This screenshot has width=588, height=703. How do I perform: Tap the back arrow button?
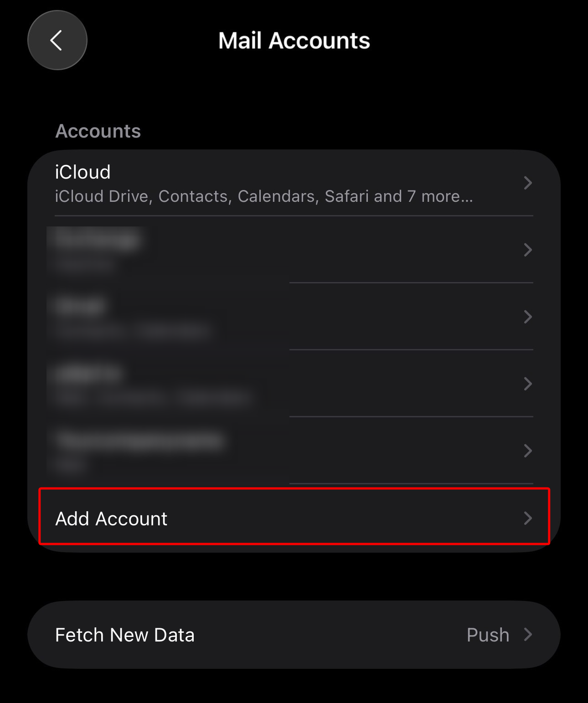(x=57, y=41)
